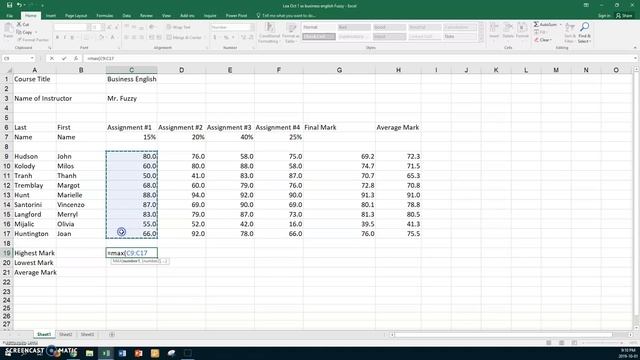Activate the Format Painter tool

tap(33, 40)
